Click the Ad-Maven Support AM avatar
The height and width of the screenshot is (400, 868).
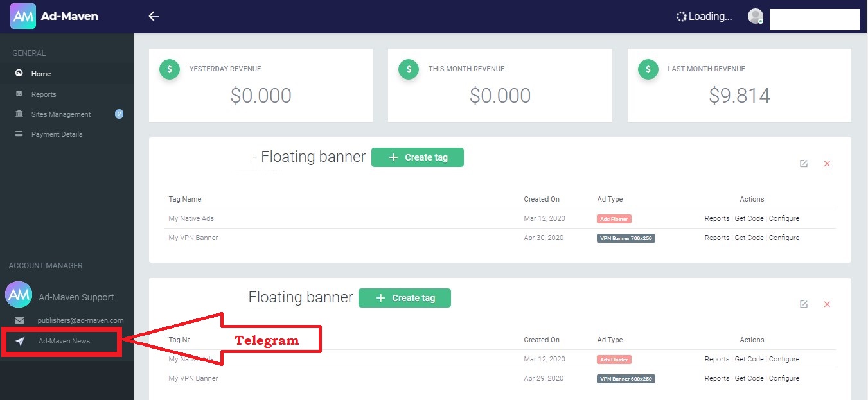click(x=19, y=295)
